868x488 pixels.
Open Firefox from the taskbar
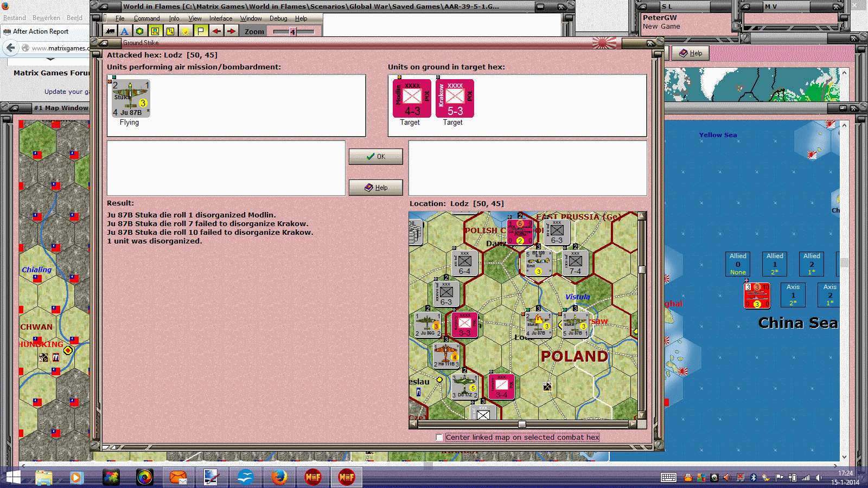tap(279, 477)
